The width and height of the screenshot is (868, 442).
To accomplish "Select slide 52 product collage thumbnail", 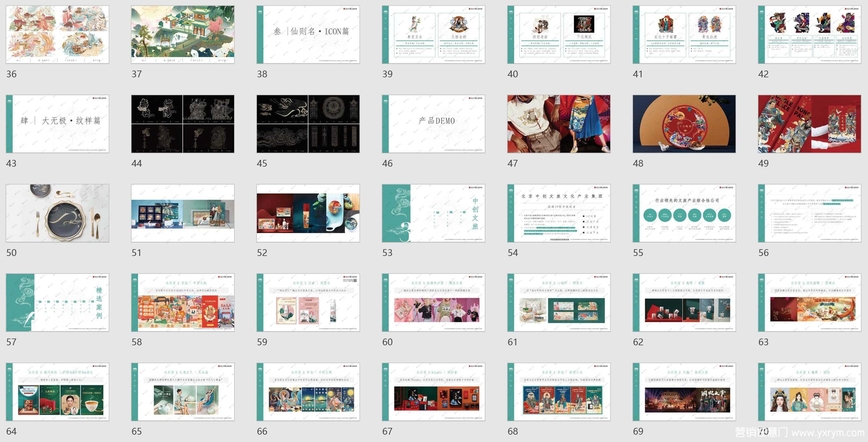I will pyautogui.click(x=308, y=213).
